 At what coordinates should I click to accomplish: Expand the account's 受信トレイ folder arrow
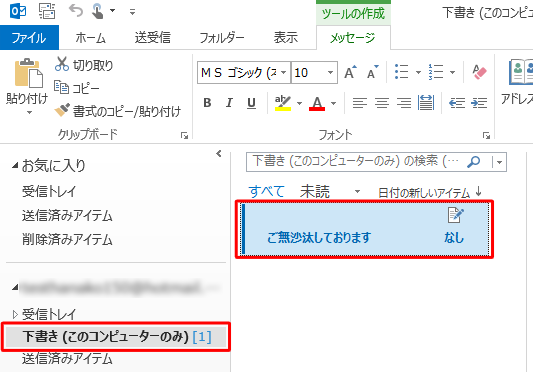point(15,314)
